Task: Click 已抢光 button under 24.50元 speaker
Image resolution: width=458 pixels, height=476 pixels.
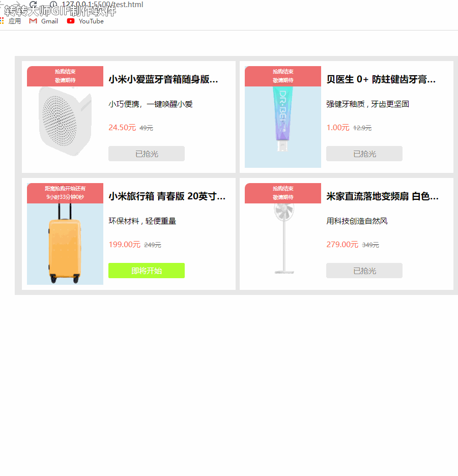Action: pos(147,154)
